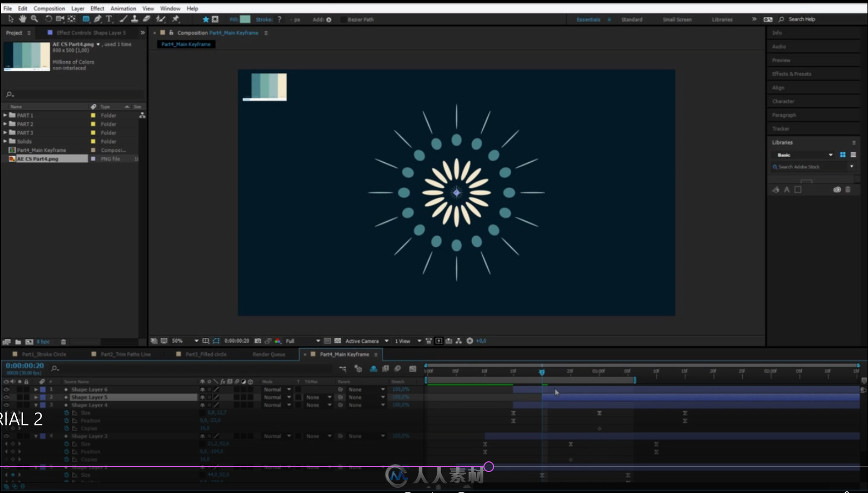Toggle the Copies stopwatch under Shape Layer 3
868x493 pixels.
click(67, 459)
